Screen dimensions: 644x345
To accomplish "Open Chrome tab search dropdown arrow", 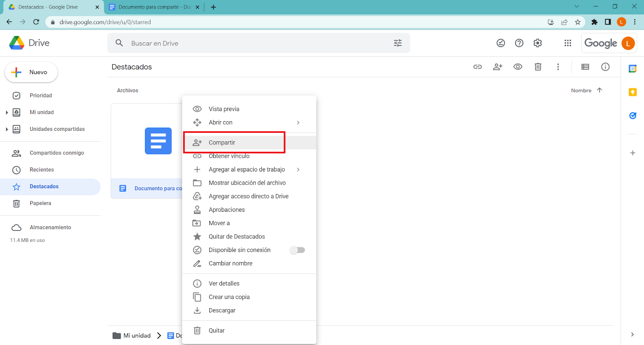I will [x=577, y=6].
